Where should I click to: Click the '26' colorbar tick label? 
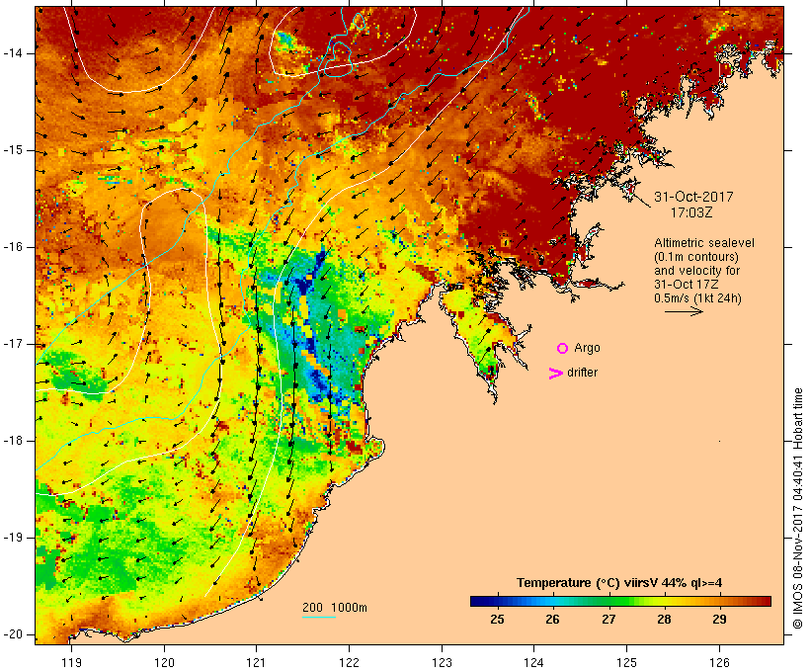(x=553, y=620)
